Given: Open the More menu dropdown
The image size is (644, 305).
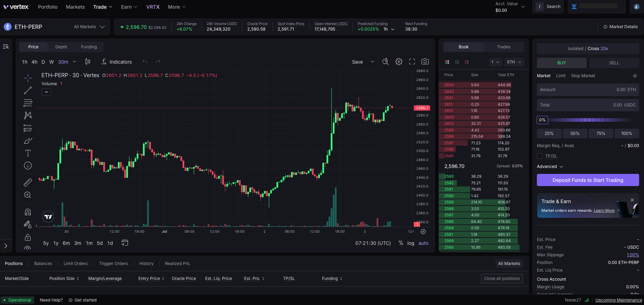Looking at the screenshot, I should point(177,7).
